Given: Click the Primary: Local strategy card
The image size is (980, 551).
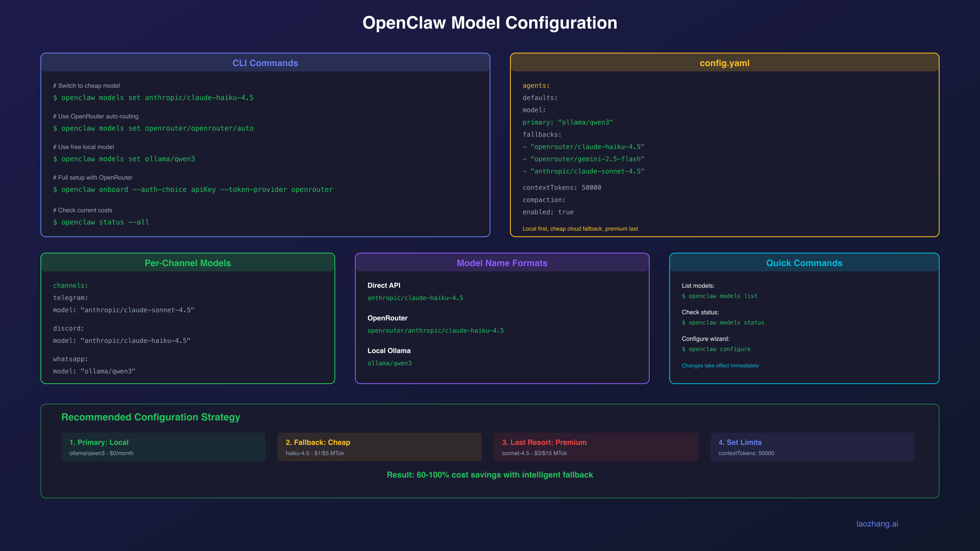Looking at the screenshot, I should coord(163,447).
